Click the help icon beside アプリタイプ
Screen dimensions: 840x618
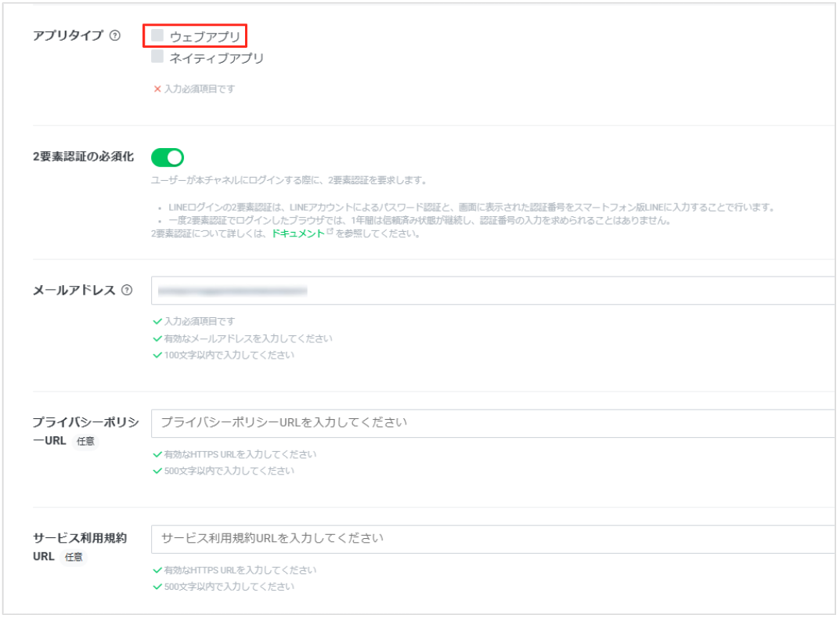pyautogui.click(x=115, y=35)
